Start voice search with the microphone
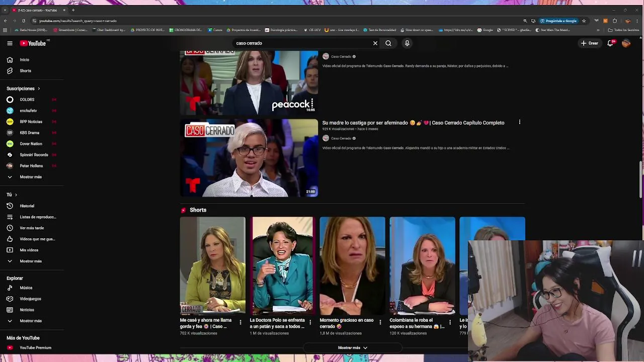This screenshot has height=362, width=644. click(x=407, y=43)
